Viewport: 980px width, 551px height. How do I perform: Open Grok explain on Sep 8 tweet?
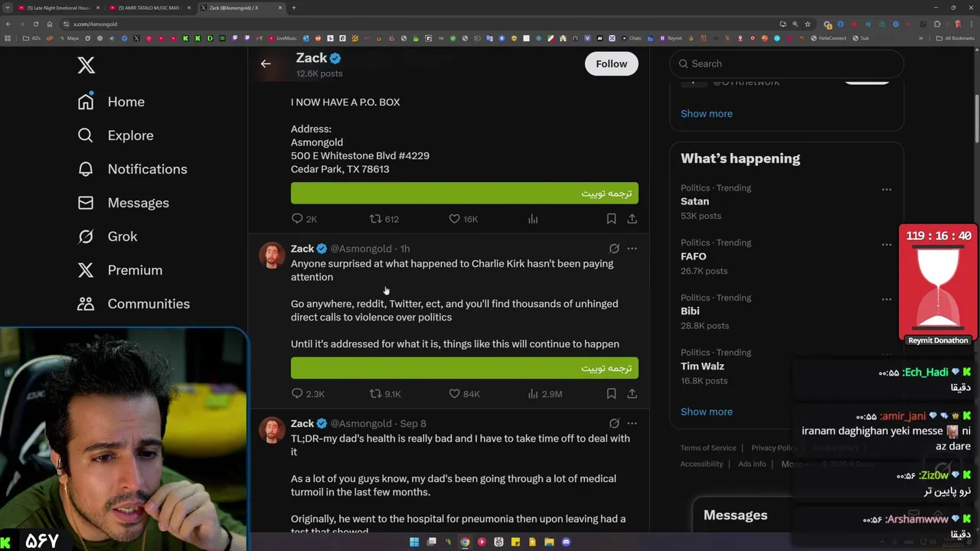click(x=614, y=423)
